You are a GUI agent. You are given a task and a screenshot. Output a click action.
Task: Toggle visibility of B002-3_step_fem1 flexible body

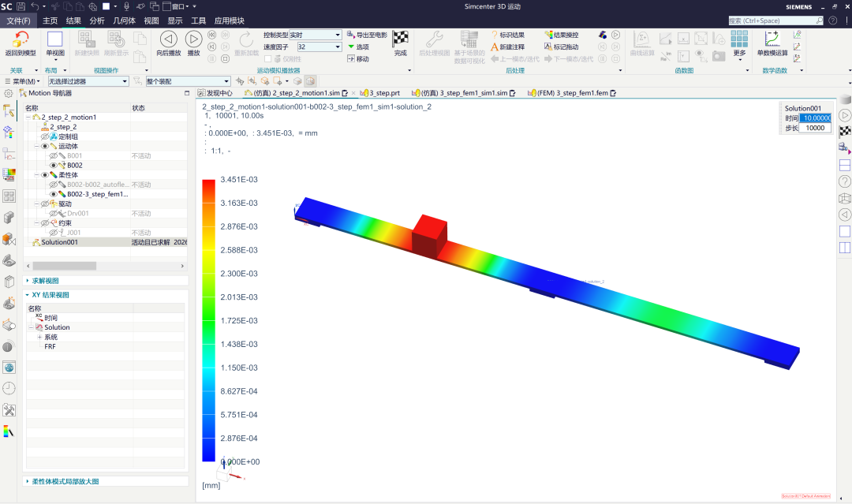54,194
